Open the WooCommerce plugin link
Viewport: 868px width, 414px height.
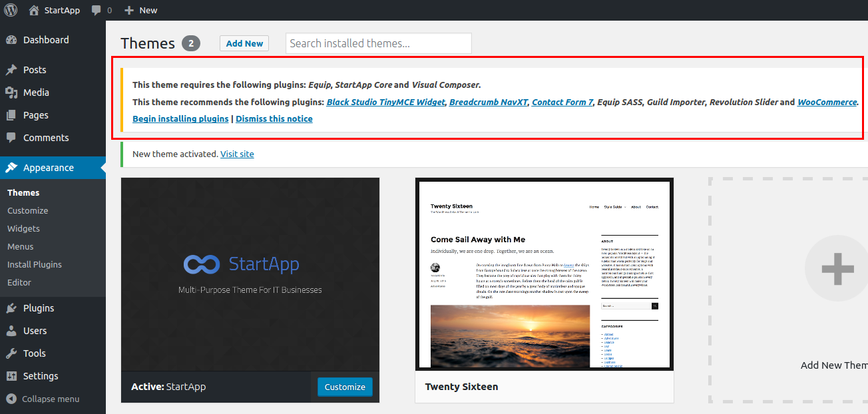pyautogui.click(x=827, y=102)
